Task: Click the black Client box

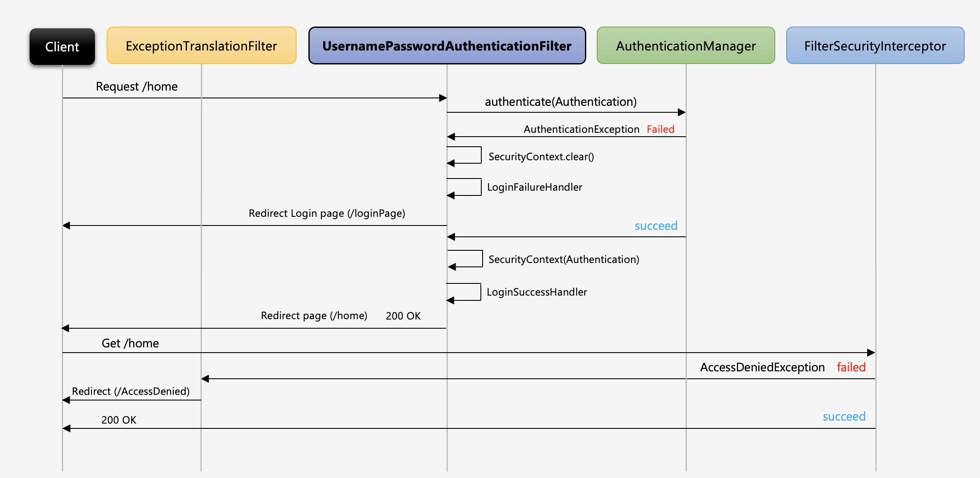Action: tap(62, 47)
